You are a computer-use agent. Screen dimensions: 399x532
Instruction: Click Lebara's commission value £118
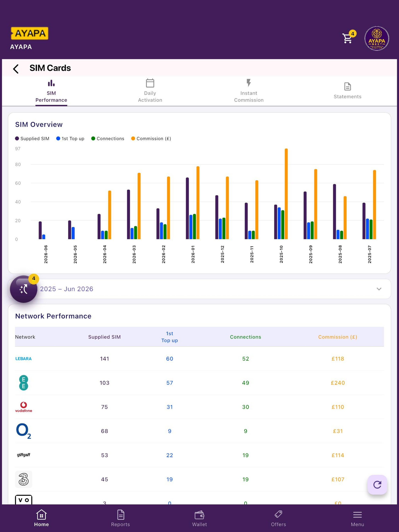[338, 359]
